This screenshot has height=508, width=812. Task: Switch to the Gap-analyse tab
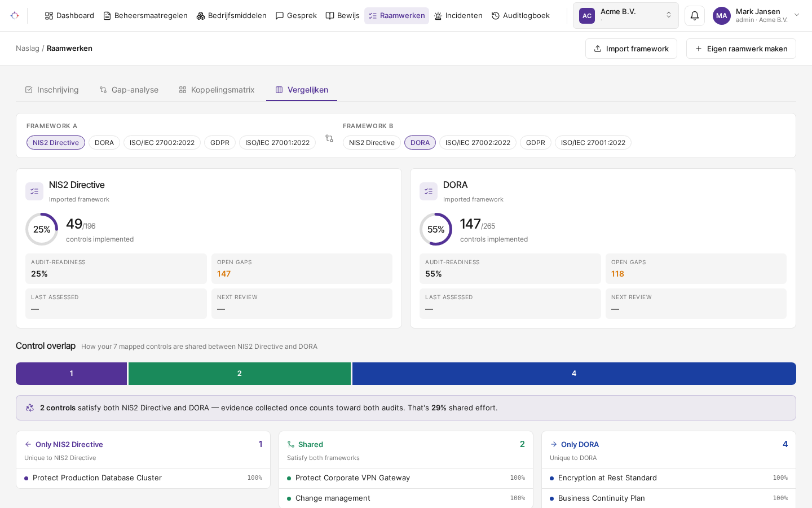pos(129,90)
